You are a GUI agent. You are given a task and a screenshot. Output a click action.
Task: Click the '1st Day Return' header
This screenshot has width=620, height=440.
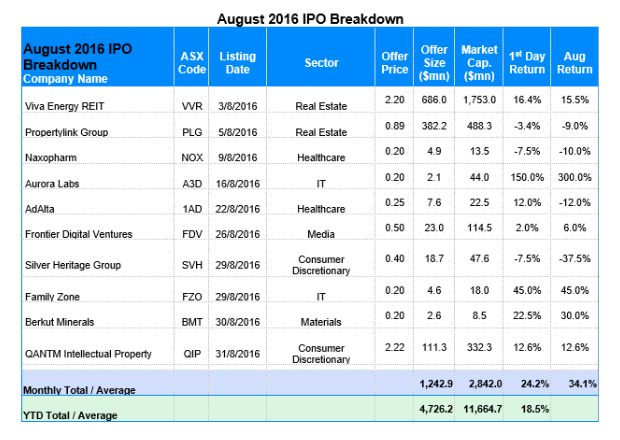coord(527,62)
